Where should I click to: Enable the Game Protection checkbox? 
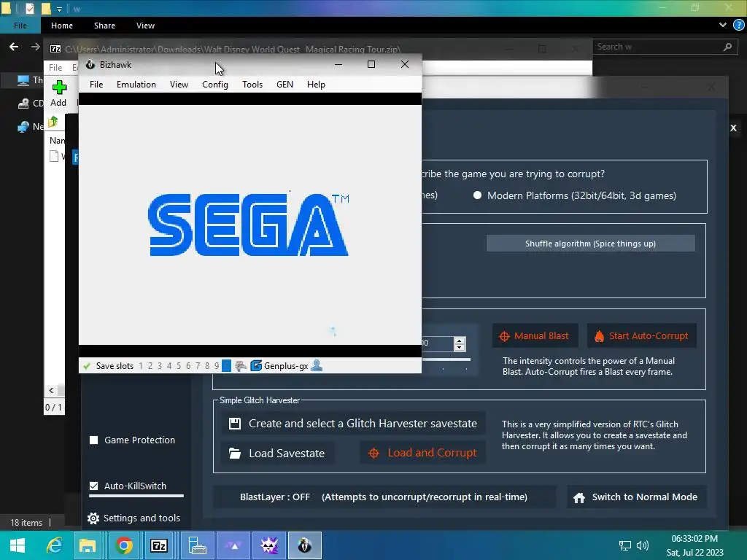click(94, 440)
